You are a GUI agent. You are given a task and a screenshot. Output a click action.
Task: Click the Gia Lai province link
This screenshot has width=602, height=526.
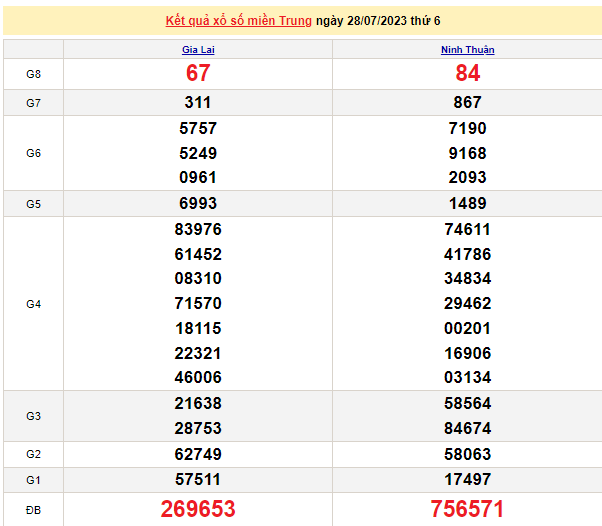pos(197,50)
